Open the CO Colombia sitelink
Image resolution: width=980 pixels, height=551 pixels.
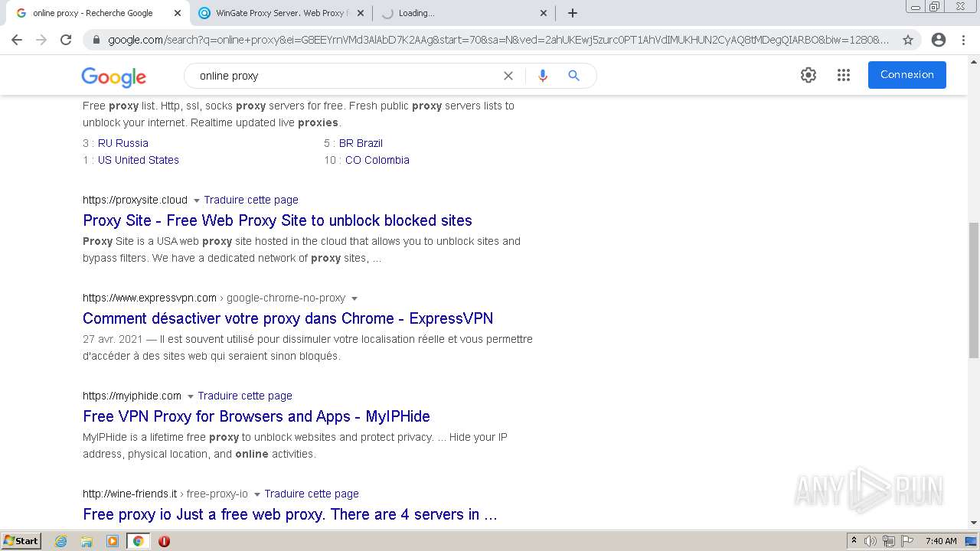[x=377, y=160]
